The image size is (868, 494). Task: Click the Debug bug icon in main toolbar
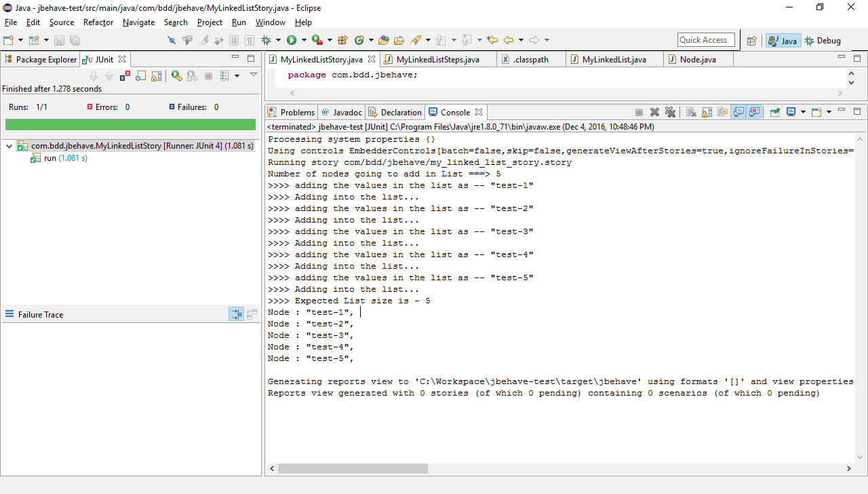pyautogui.click(x=267, y=41)
